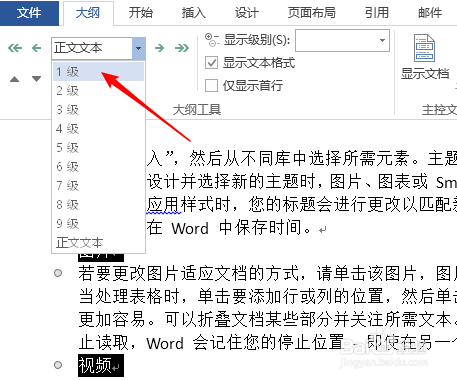This screenshot has width=457, height=380.
Task: Select 2 级 from level list
Action: [x=98, y=91]
